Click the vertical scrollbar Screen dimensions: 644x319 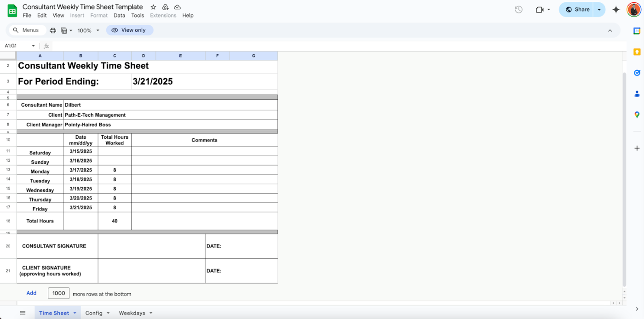point(624,179)
